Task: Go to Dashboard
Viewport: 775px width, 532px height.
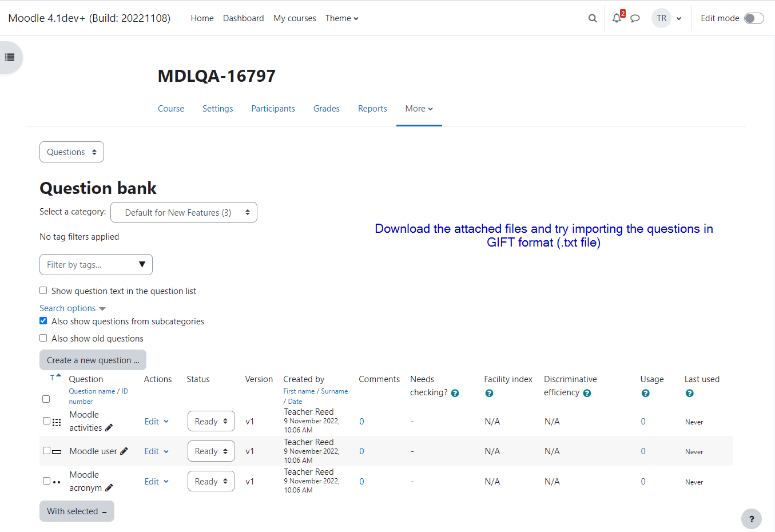Action: [x=244, y=18]
